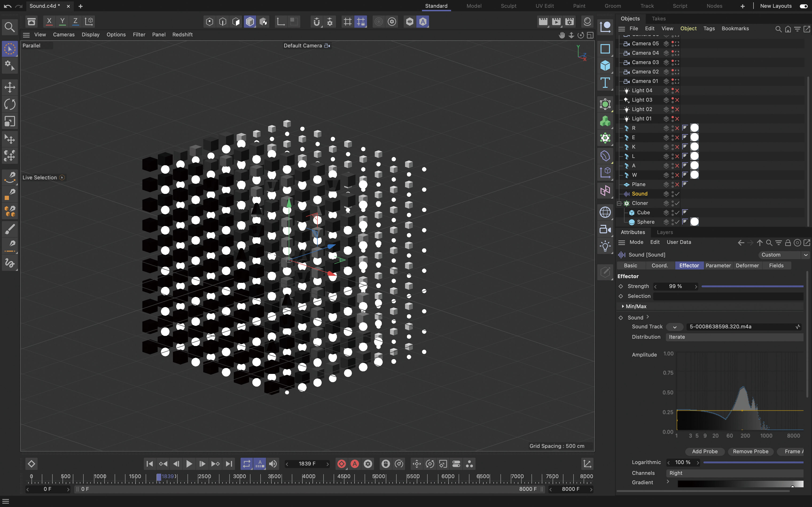Click the Render to Picture Viewer icon
The width and height of the screenshot is (812, 507).
point(556,22)
